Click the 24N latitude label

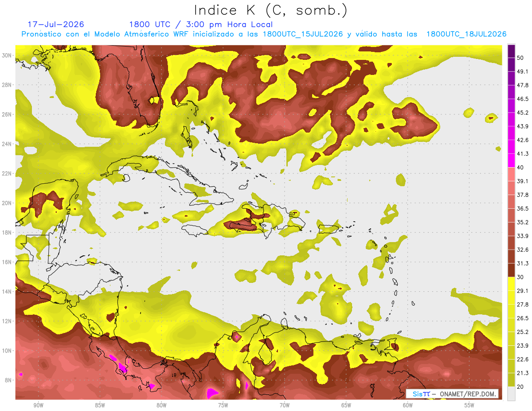pyautogui.click(x=7, y=144)
